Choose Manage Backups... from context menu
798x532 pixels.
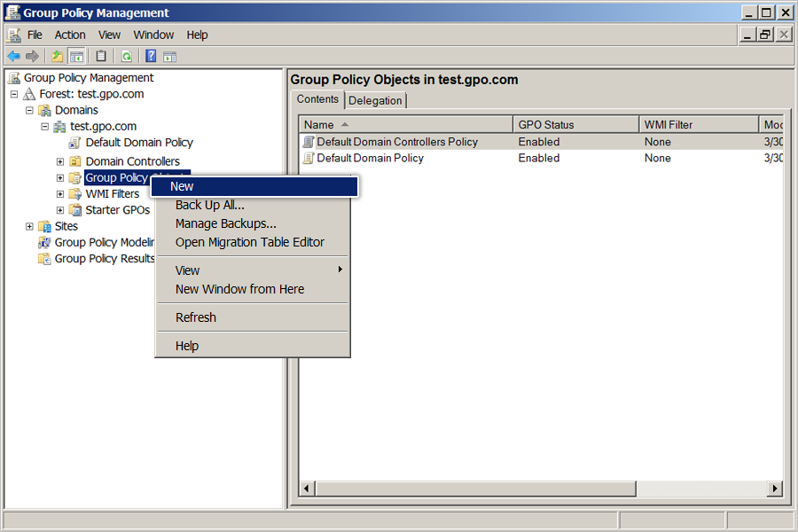click(x=253, y=224)
